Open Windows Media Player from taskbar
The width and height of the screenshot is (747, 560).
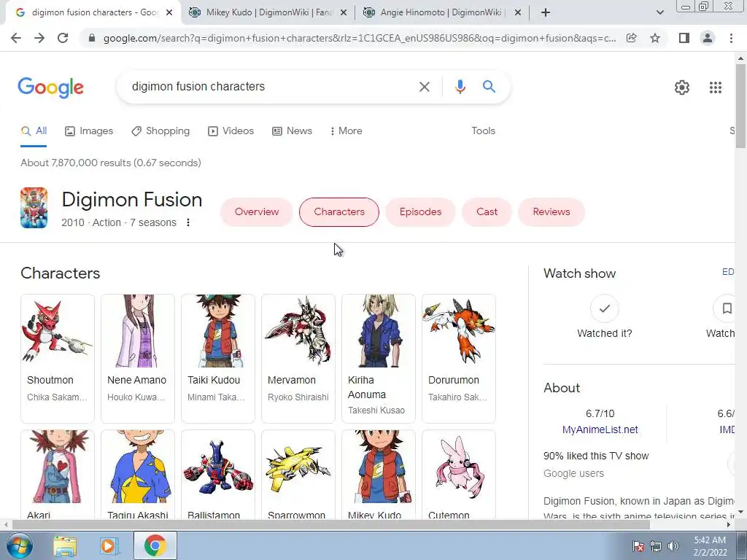point(109,546)
